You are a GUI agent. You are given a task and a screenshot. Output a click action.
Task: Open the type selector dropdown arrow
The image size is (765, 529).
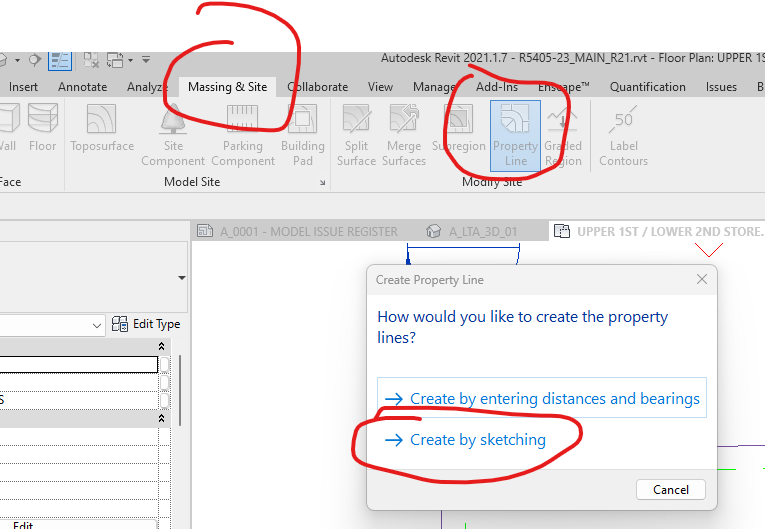(182, 278)
